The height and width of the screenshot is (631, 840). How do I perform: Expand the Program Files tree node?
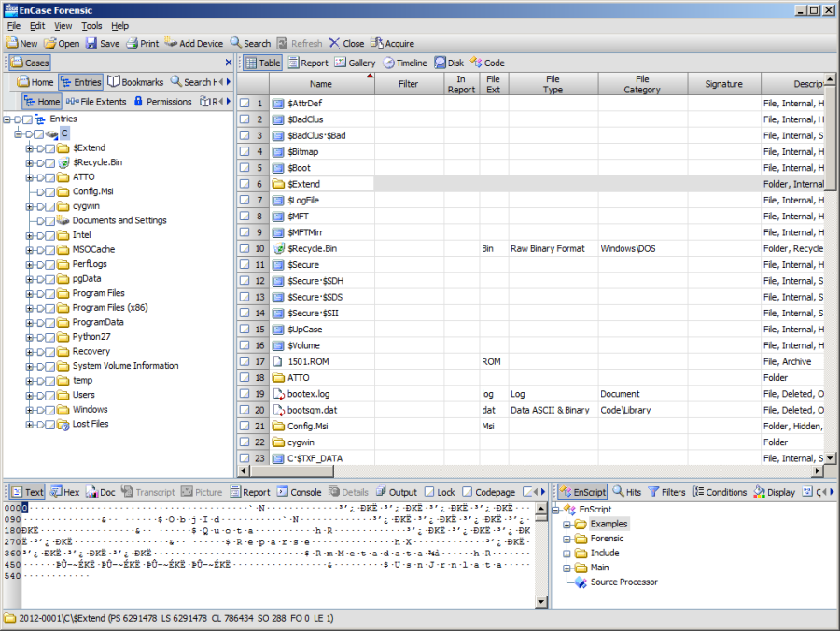pyautogui.click(x=29, y=293)
